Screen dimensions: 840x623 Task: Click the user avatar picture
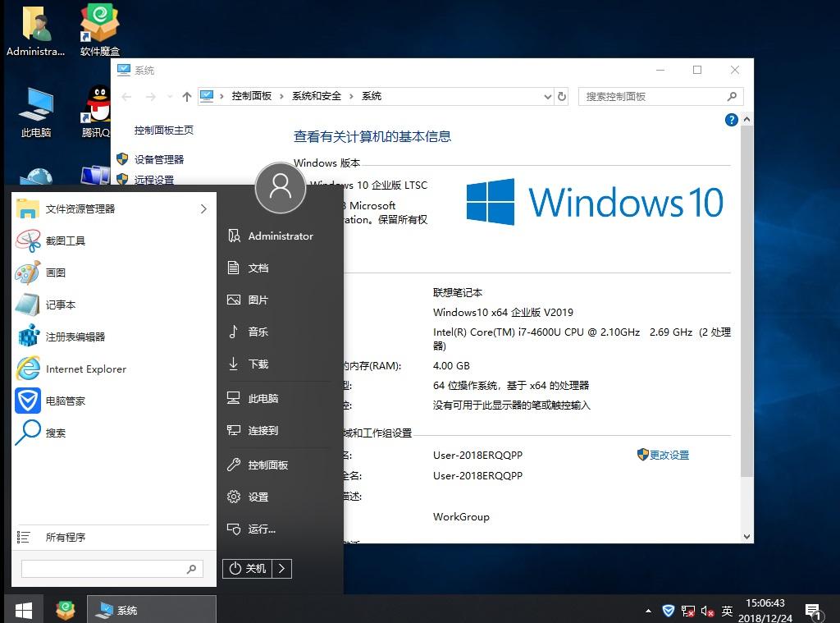coord(281,188)
